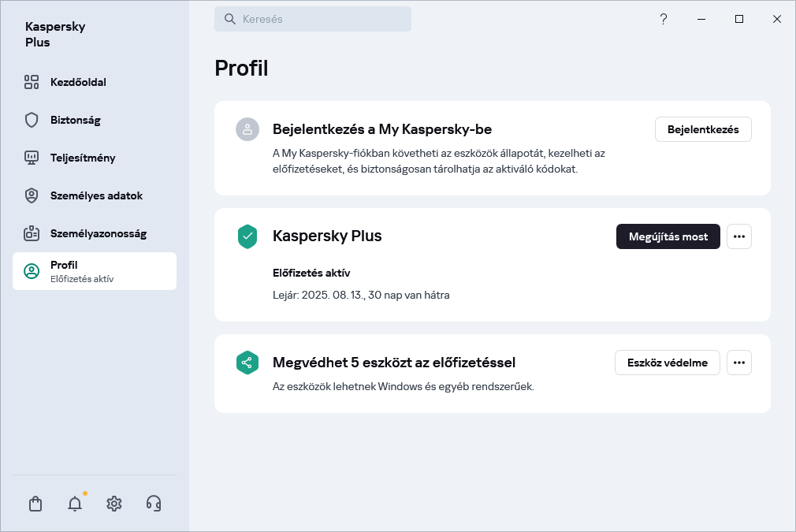
Task: Check notifications via the bell icon
Action: [x=75, y=503]
